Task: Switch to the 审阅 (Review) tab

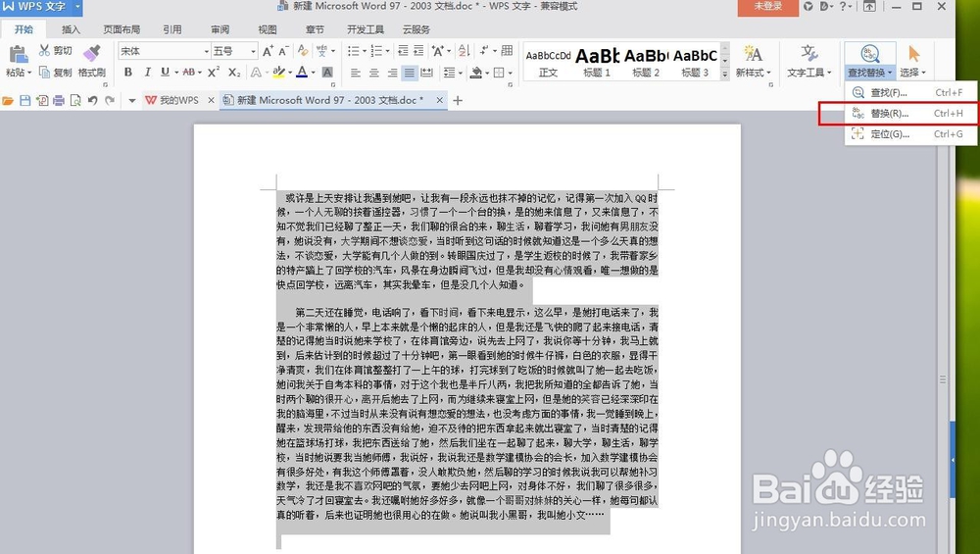Action: point(220,29)
